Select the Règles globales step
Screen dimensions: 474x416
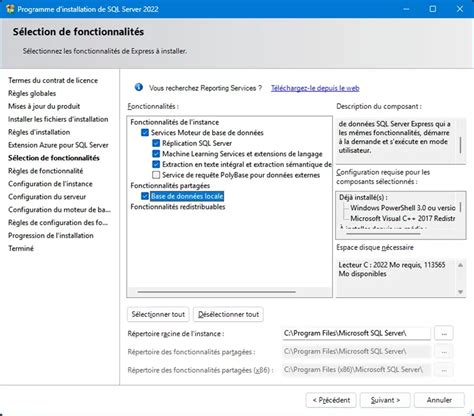pyautogui.click(x=32, y=93)
